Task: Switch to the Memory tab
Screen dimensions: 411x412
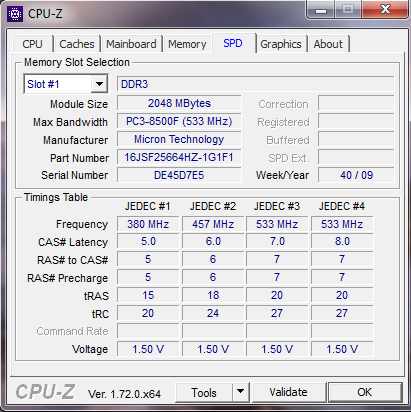Action: tap(187, 44)
